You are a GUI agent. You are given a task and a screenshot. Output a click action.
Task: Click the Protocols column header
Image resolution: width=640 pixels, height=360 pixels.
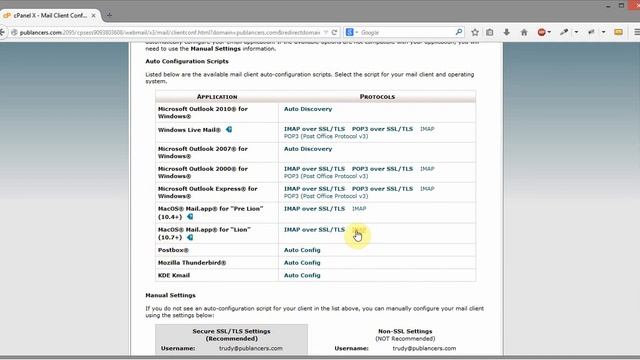click(x=377, y=97)
